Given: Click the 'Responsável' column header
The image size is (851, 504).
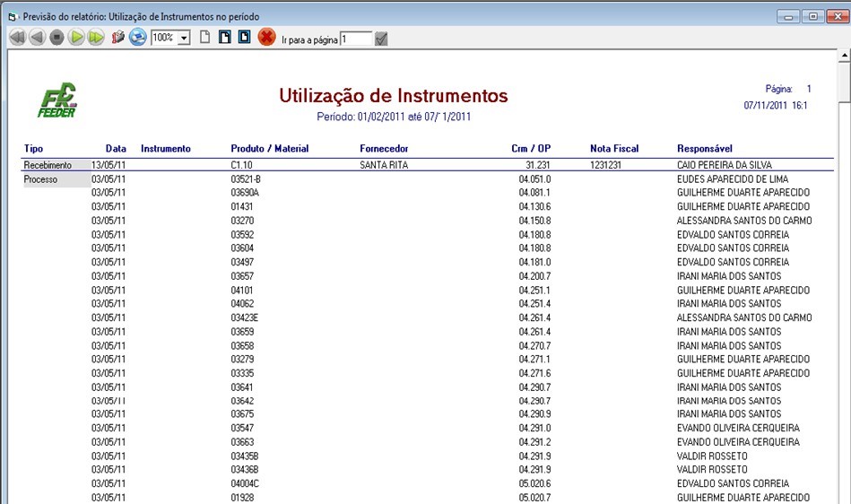Looking at the screenshot, I should pyautogui.click(x=705, y=149).
